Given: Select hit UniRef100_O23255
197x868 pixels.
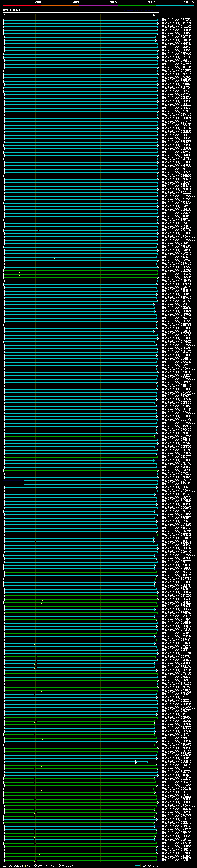Looking at the screenshot, I should (x=176, y=125).
